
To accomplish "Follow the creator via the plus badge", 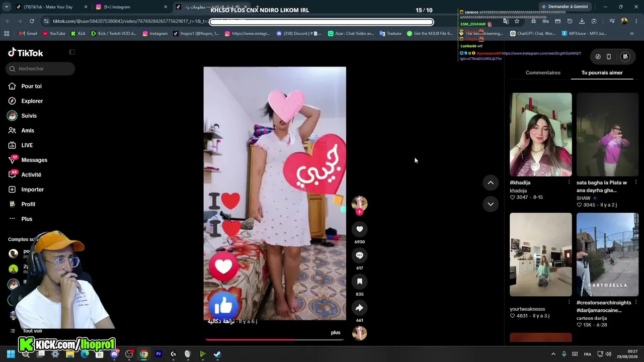I will coord(359,212).
